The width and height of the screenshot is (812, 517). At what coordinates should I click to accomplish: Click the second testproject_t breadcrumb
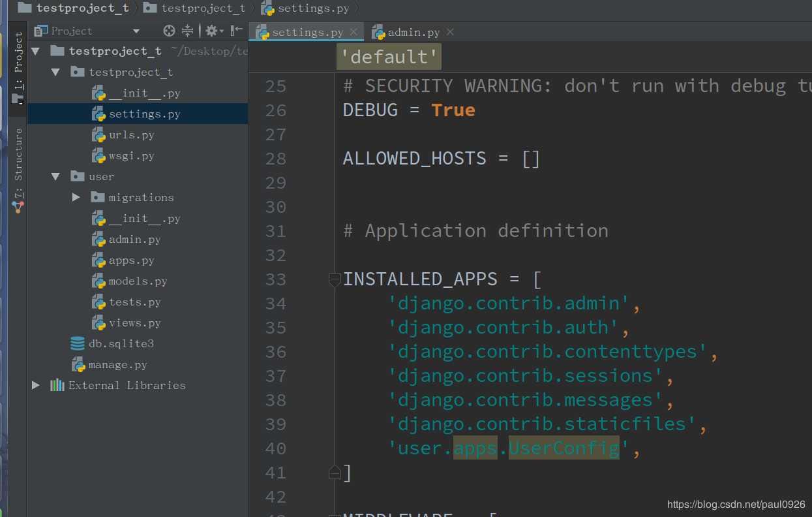point(194,8)
